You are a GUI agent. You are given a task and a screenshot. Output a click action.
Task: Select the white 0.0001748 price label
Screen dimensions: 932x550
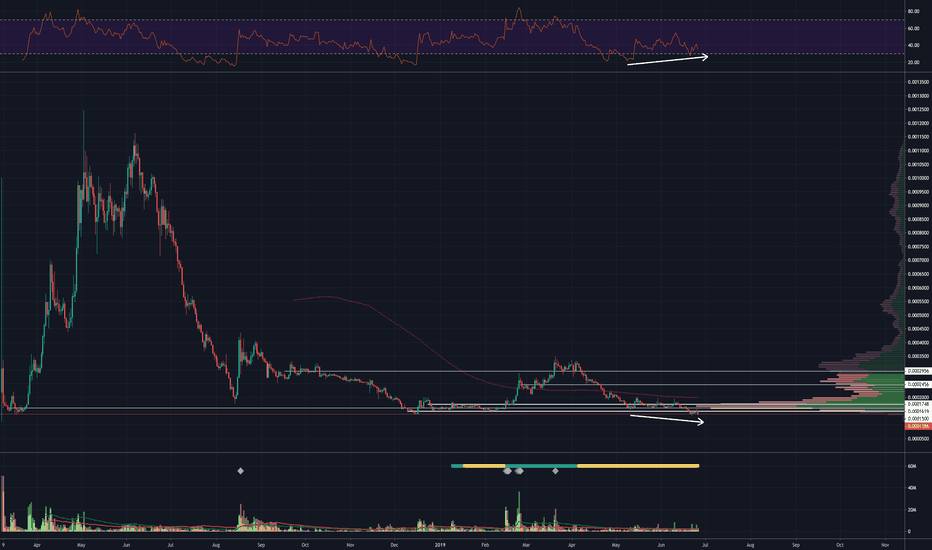point(918,404)
